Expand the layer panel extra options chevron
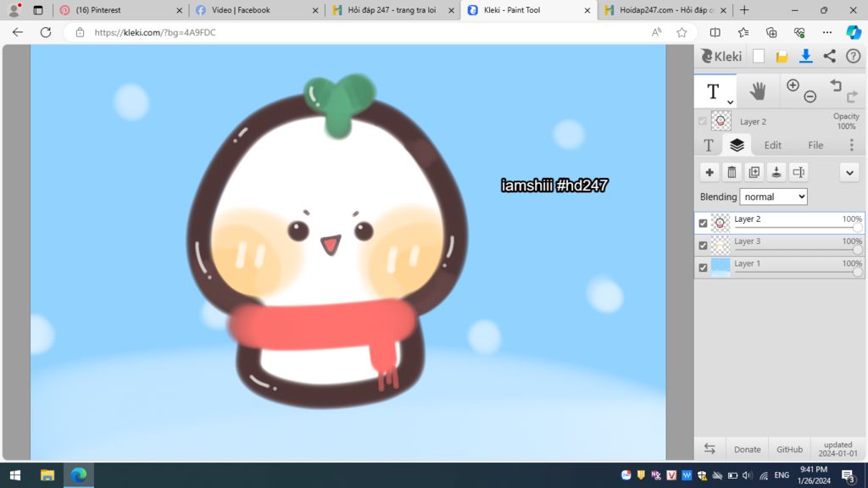Screen dimensions: 868x488 [849, 173]
